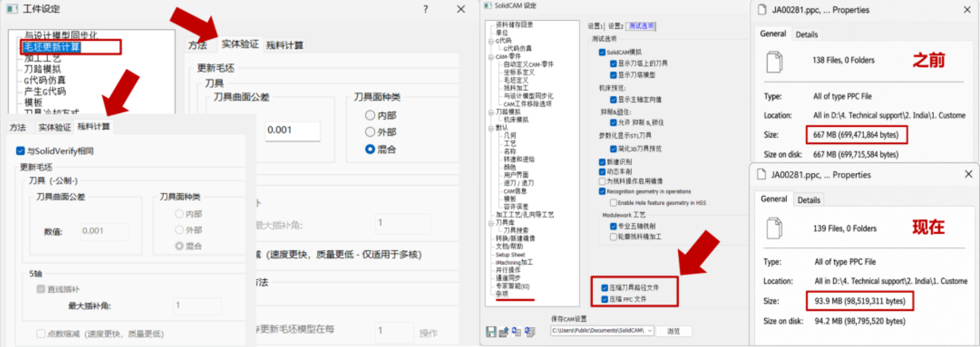Open the 实体验证 tab in upper panel
Image resolution: width=980 pixels, height=347 pixels.
click(x=240, y=44)
